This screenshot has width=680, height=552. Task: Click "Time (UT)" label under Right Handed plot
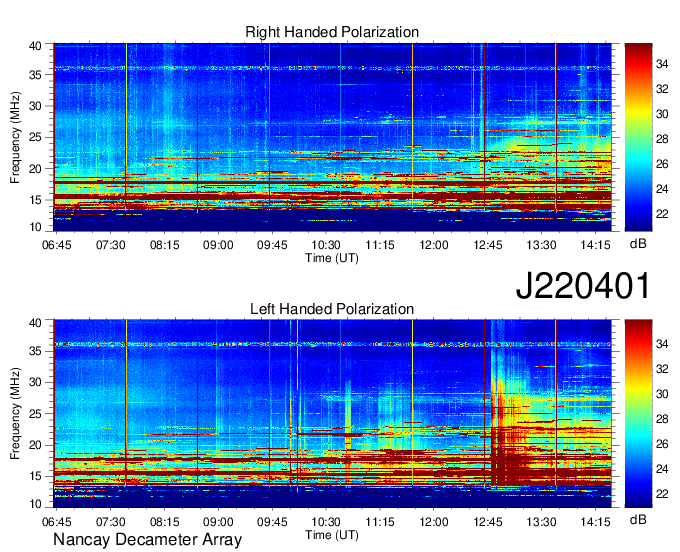click(332, 258)
